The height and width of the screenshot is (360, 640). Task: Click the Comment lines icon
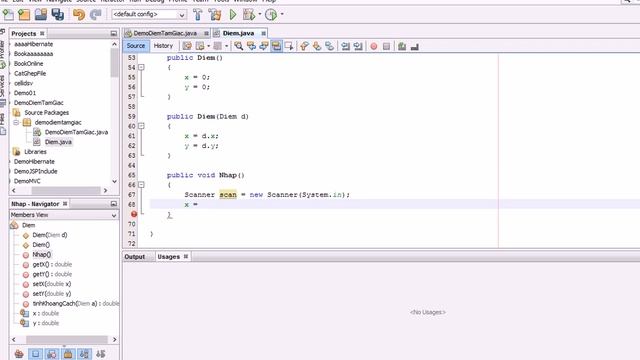pyautogui.click(x=402, y=46)
